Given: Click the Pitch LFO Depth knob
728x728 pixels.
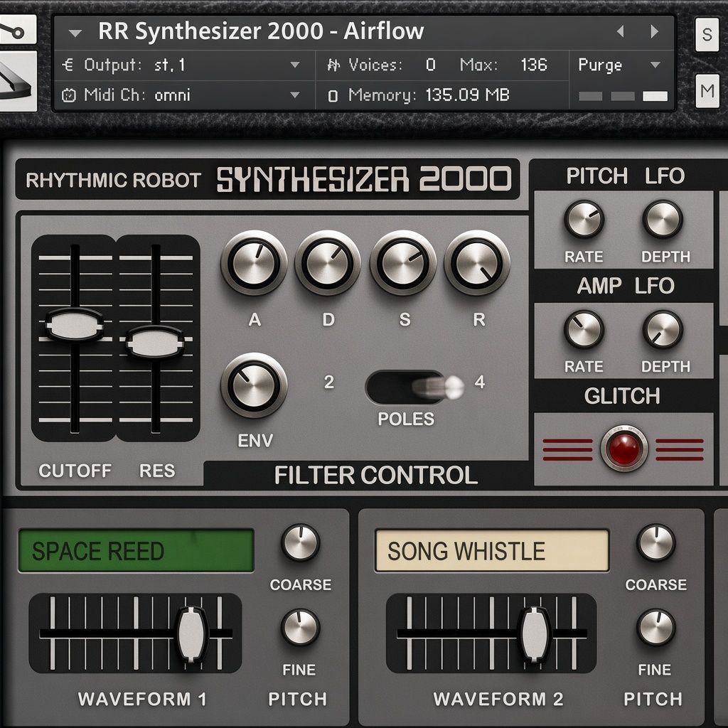Looking at the screenshot, I should point(663,219).
